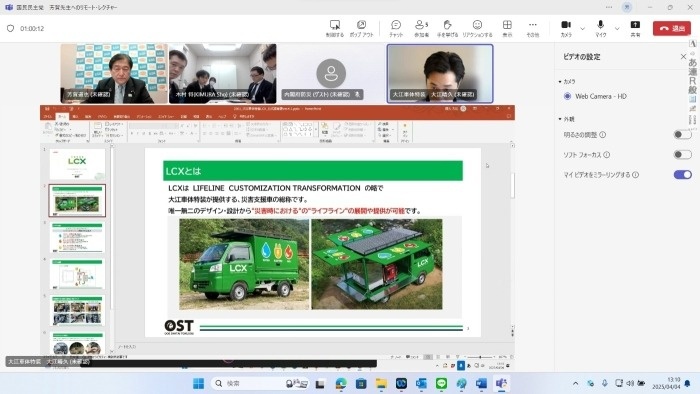Close the video settings panel

pyautogui.click(x=683, y=57)
